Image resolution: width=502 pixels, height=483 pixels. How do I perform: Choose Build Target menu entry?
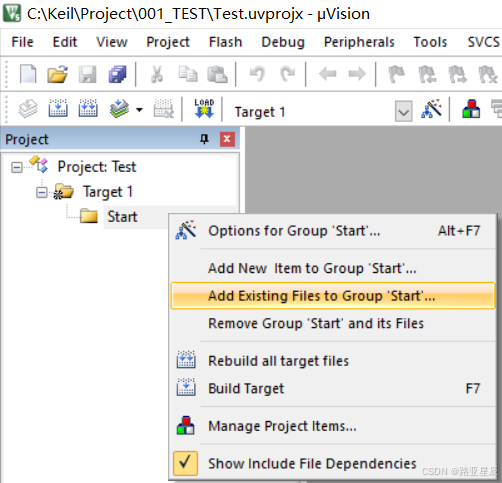tap(332, 388)
